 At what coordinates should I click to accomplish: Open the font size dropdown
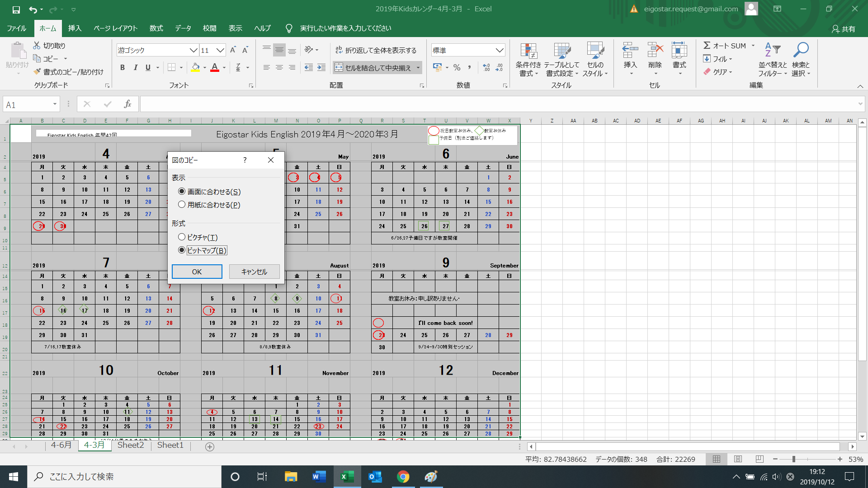[x=220, y=50]
